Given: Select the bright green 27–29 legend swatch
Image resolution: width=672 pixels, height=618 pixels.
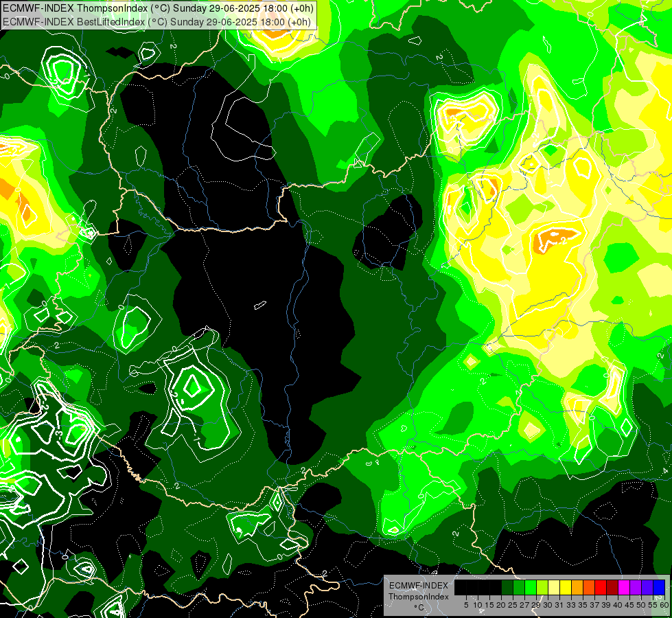Looking at the screenshot, I should (531, 587).
